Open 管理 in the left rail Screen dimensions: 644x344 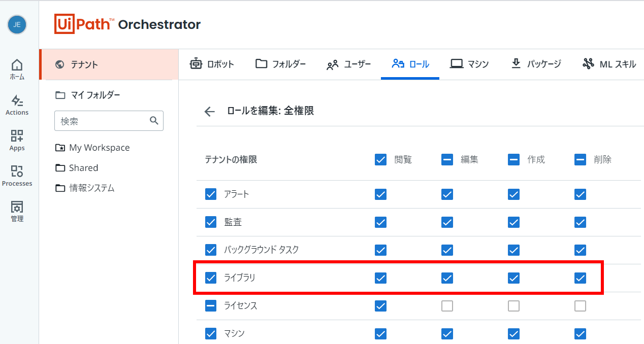(x=17, y=212)
